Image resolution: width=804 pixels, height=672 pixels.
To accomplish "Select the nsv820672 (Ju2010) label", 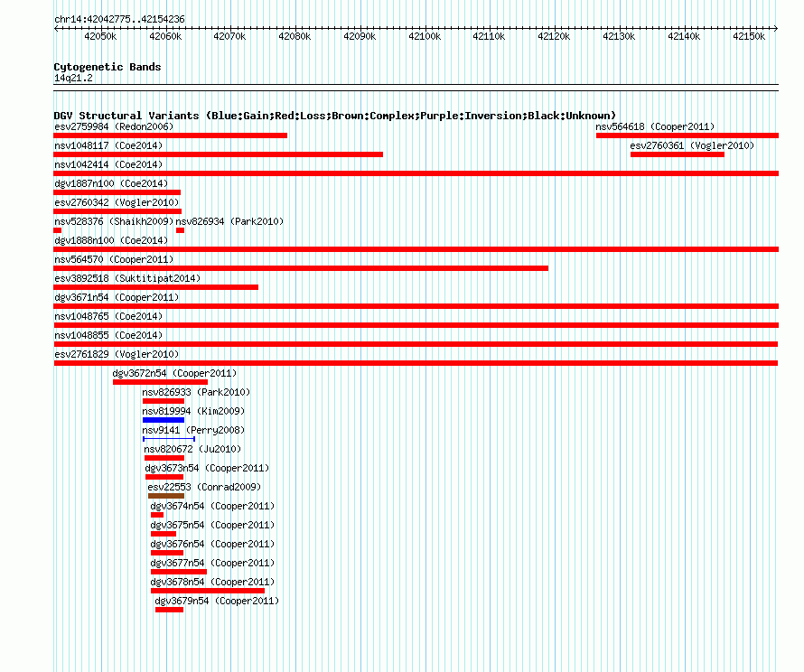I will tap(192, 449).
